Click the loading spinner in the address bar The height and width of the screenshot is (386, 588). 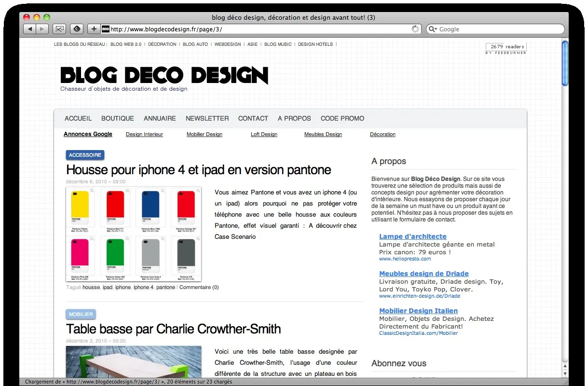pyautogui.click(x=415, y=29)
